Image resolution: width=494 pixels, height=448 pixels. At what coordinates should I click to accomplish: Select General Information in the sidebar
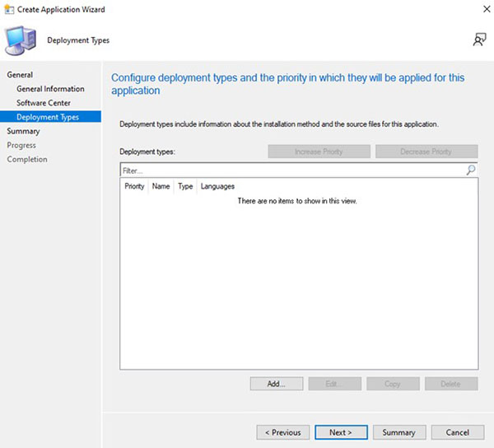coord(50,89)
